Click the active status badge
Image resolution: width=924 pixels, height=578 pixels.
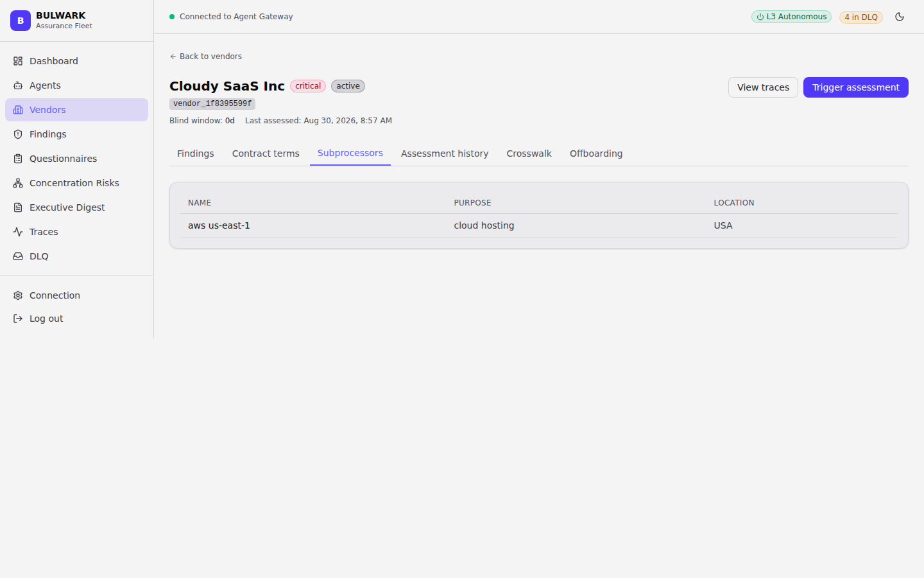[x=348, y=86]
